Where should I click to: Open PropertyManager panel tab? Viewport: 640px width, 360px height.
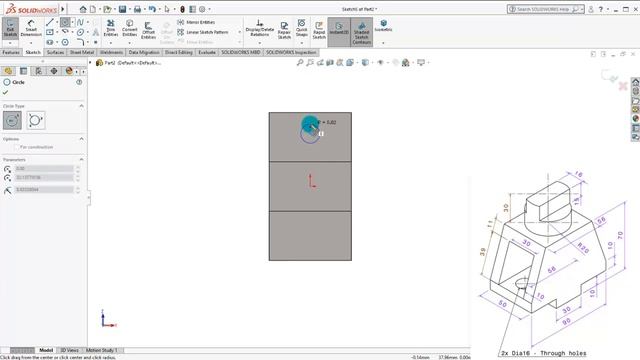click(x=24, y=71)
